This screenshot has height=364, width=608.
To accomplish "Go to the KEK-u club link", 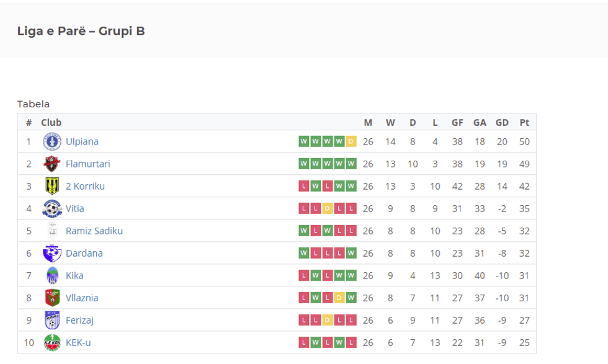I will coord(78,342).
